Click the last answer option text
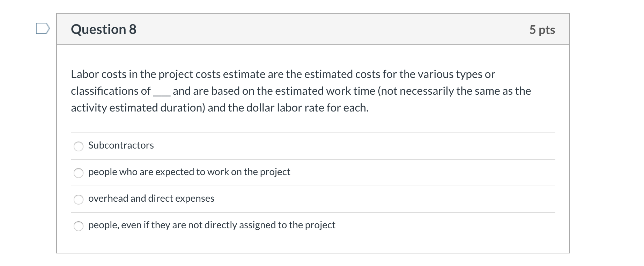Image resolution: width=644 pixels, height=266 pixels. (x=212, y=225)
